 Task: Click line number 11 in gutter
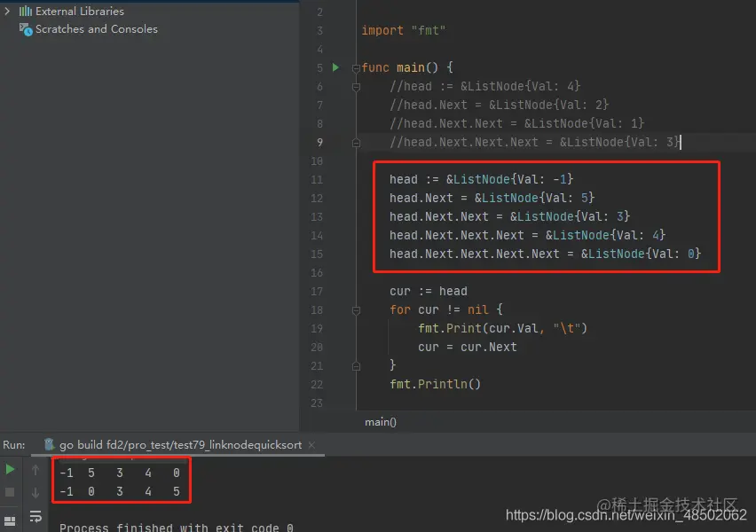click(317, 180)
